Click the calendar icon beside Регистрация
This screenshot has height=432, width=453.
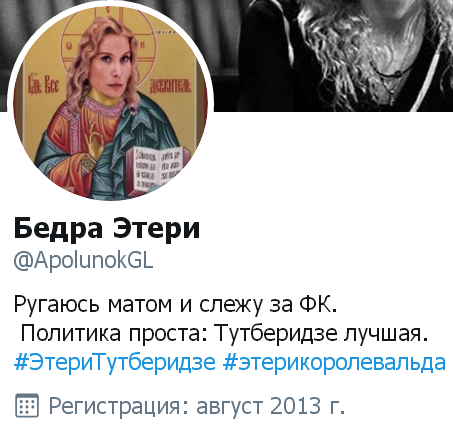pos(27,405)
